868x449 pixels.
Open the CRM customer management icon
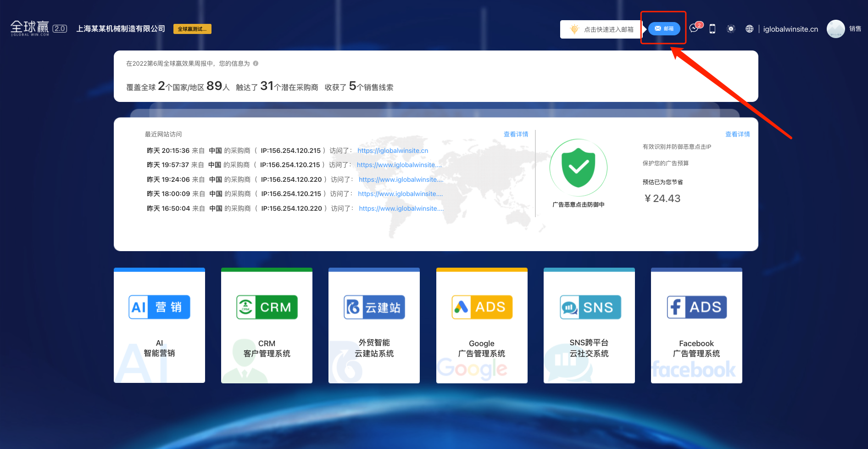(267, 307)
